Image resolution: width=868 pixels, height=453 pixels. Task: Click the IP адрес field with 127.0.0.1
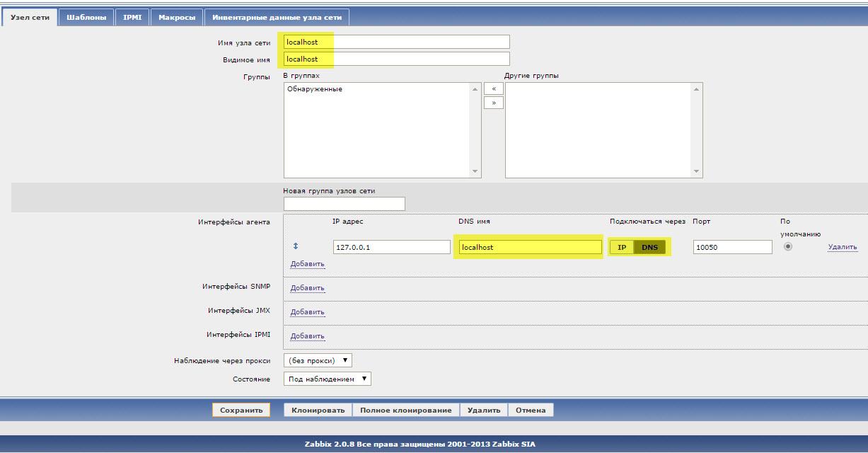[x=391, y=247]
